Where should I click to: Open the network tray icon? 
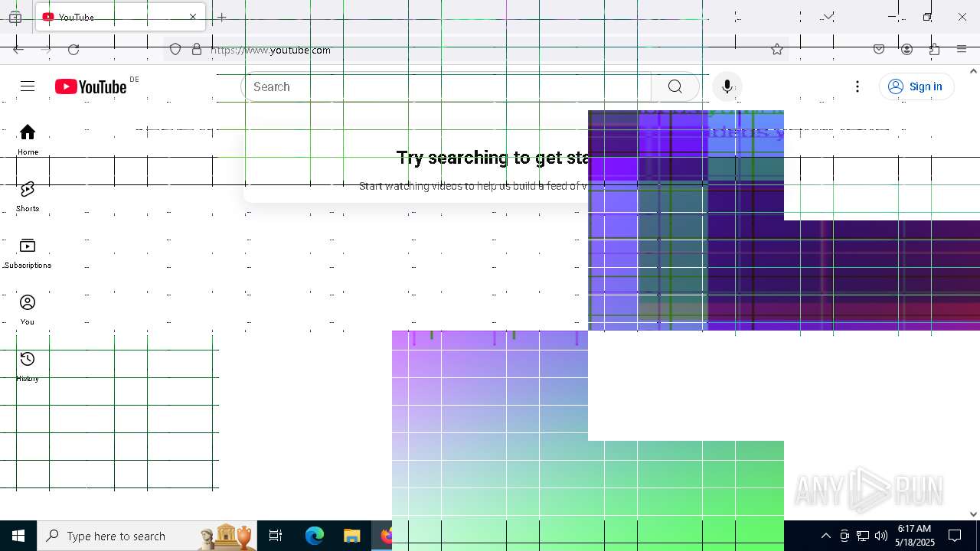click(863, 536)
